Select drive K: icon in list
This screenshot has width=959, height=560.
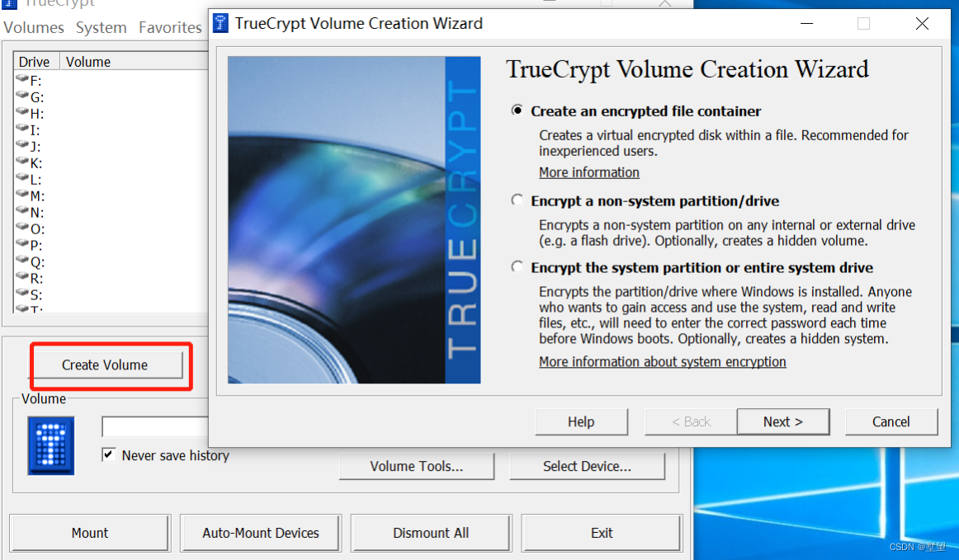[x=22, y=162]
